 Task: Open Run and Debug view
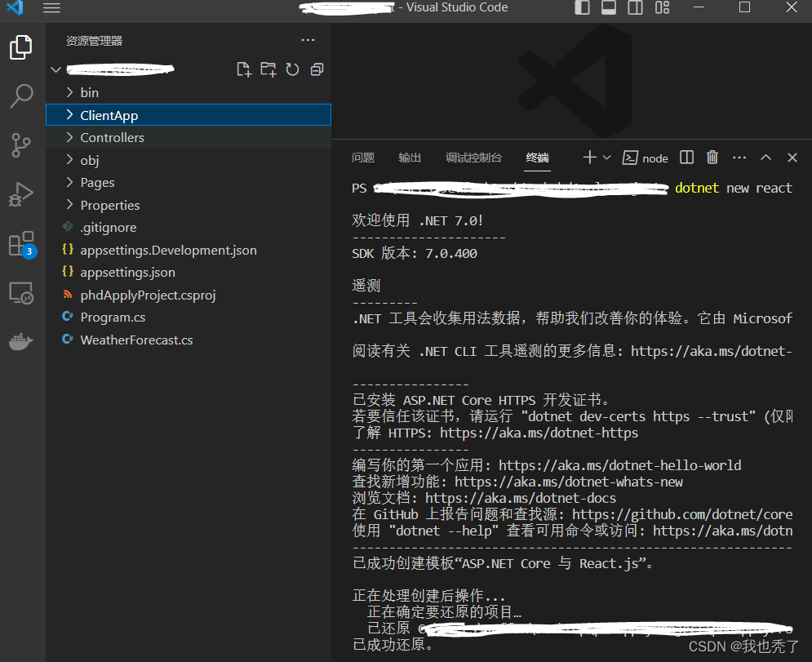click(21, 195)
